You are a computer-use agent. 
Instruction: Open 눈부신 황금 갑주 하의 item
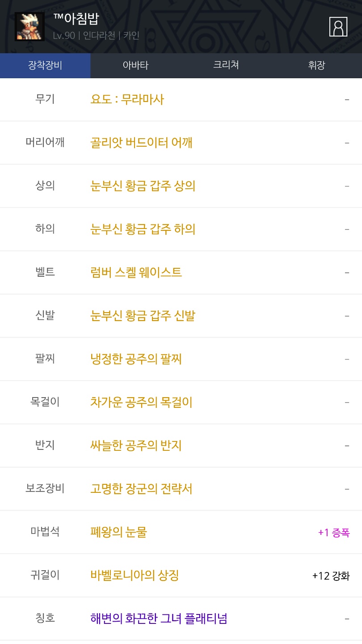coord(143,229)
